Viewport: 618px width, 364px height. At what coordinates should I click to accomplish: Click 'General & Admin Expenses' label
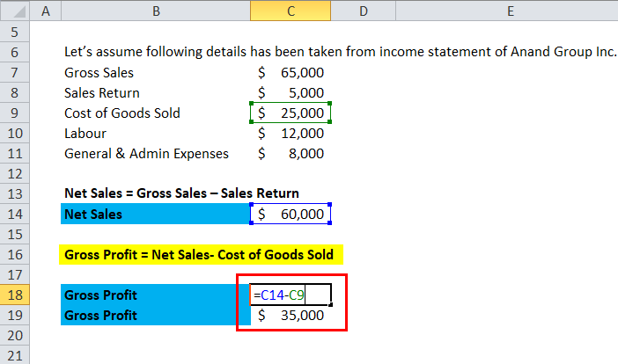coord(146,154)
